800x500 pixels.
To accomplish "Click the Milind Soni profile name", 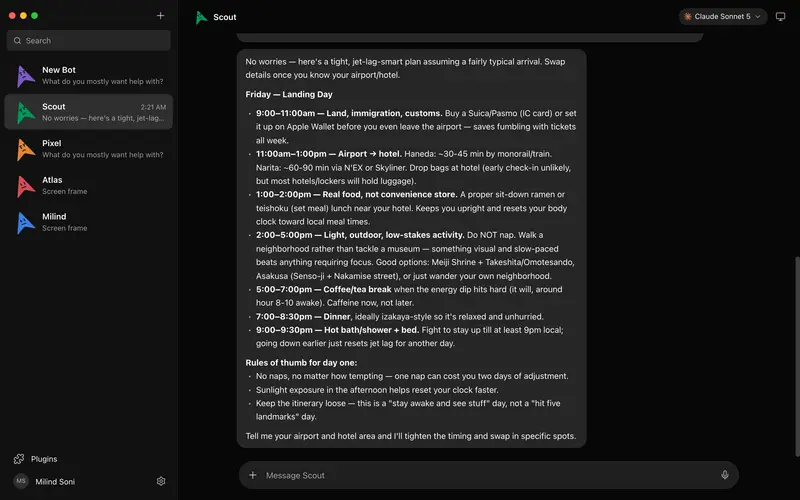I will coord(55,482).
